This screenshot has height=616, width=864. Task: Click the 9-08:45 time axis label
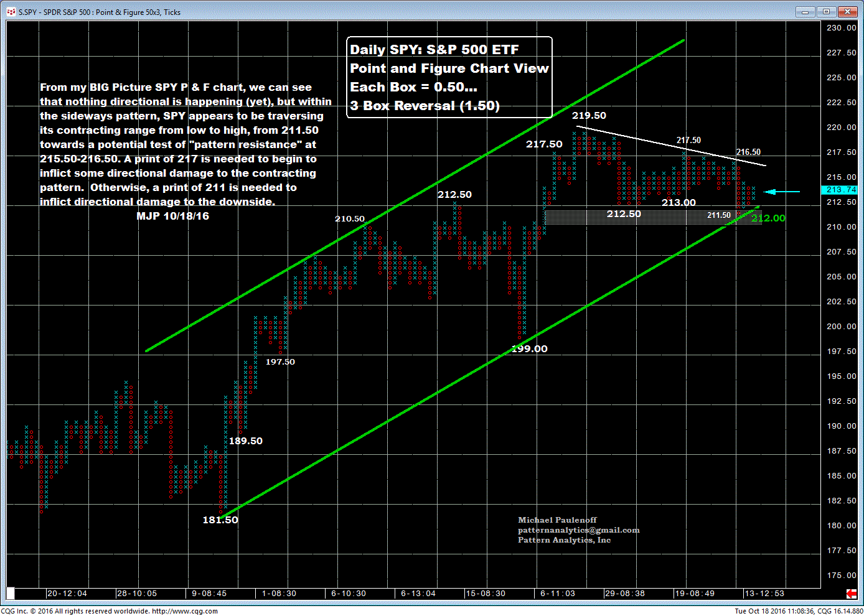point(209,594)
